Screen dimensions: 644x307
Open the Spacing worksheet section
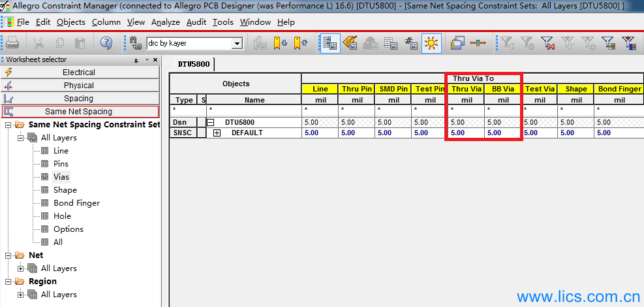click(80, 99)
